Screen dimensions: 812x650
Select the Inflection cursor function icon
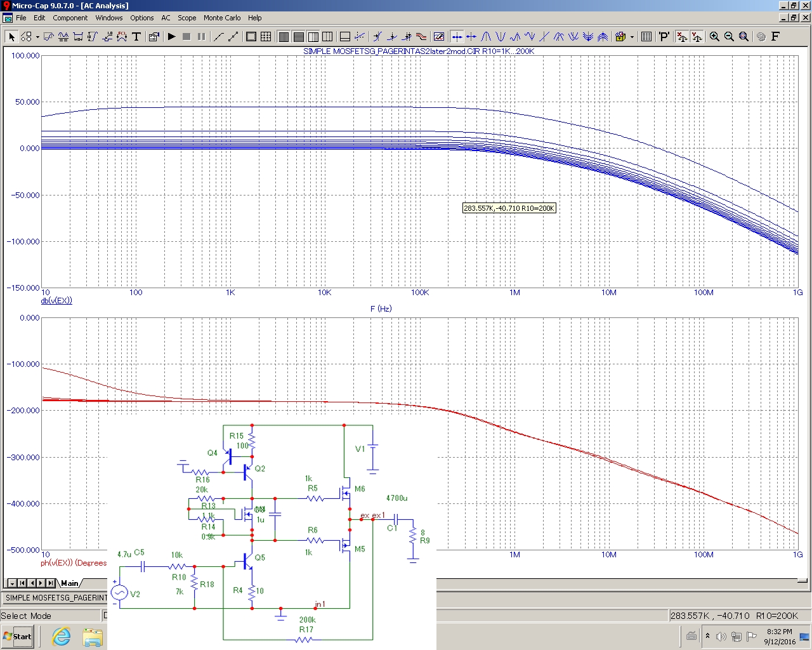point(544,37)
